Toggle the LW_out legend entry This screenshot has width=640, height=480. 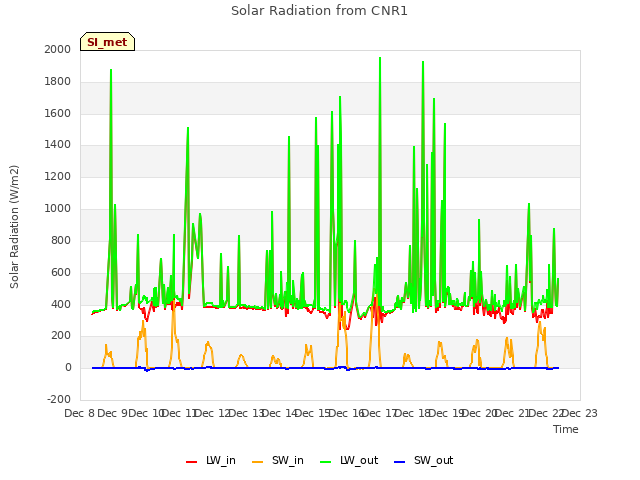349,460
